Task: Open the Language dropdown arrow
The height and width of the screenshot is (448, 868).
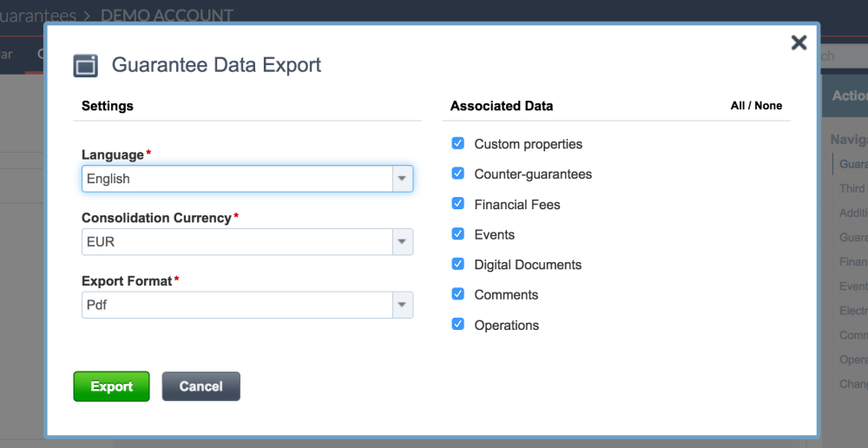Action: [403, 179]
